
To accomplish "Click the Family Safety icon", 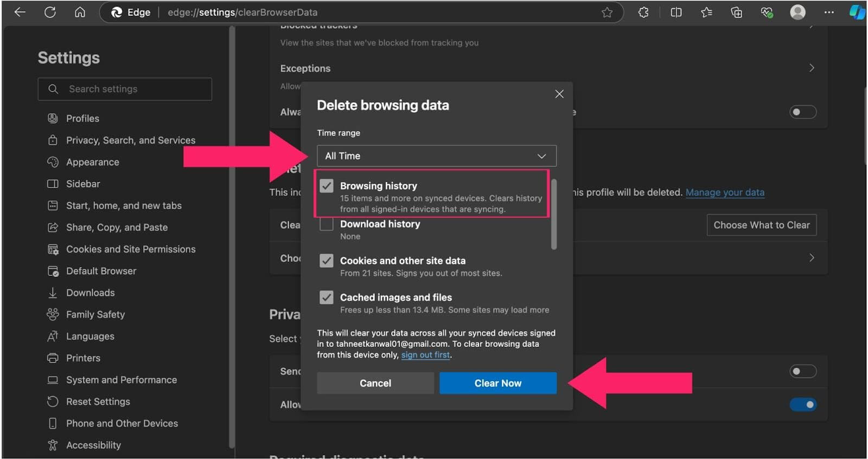I will coord(53,314).
